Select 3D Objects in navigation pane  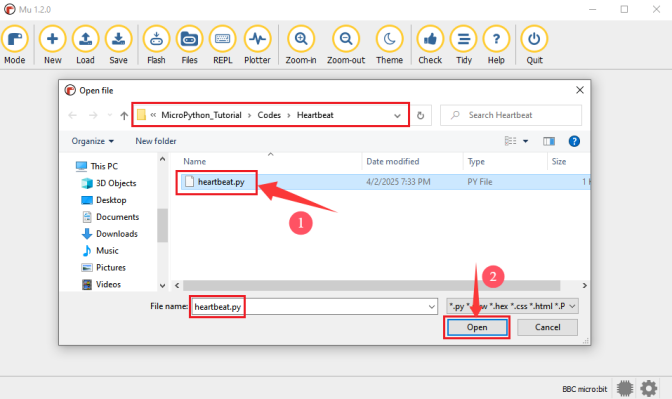pyautogui.click(x=109, y=183)
